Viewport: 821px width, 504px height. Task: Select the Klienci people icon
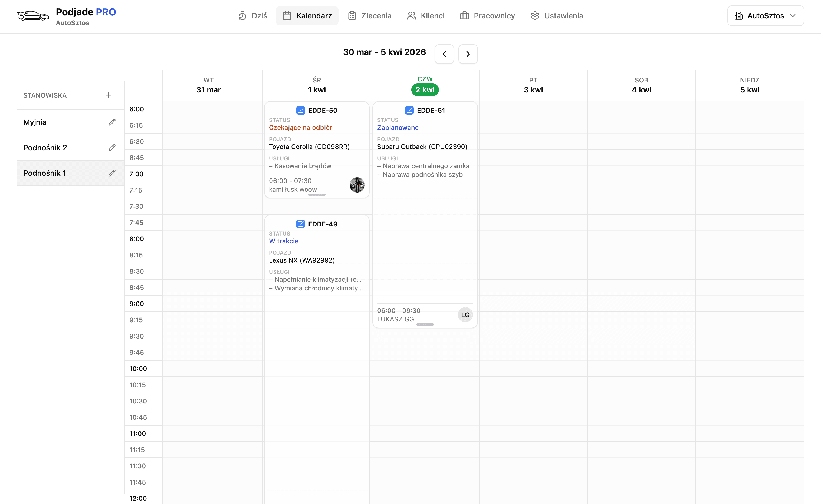[x=411, y=16]
